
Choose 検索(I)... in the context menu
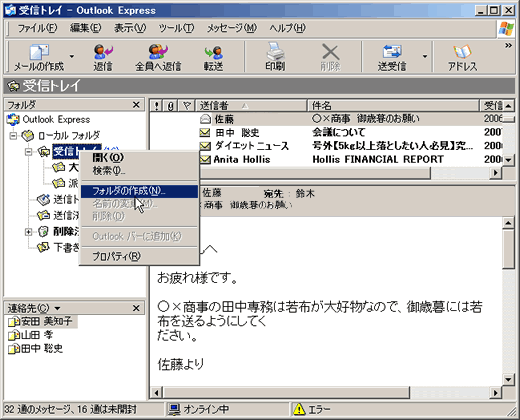[x=139, y=171]
